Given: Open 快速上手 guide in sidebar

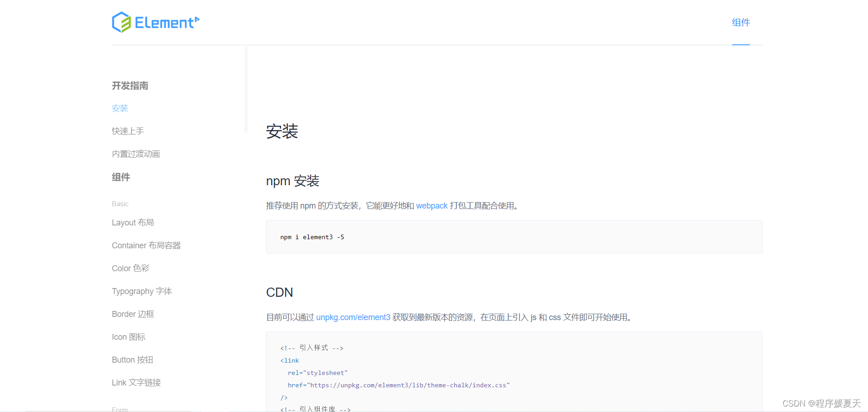Looking at the screenshot, I should pos(128,131).
